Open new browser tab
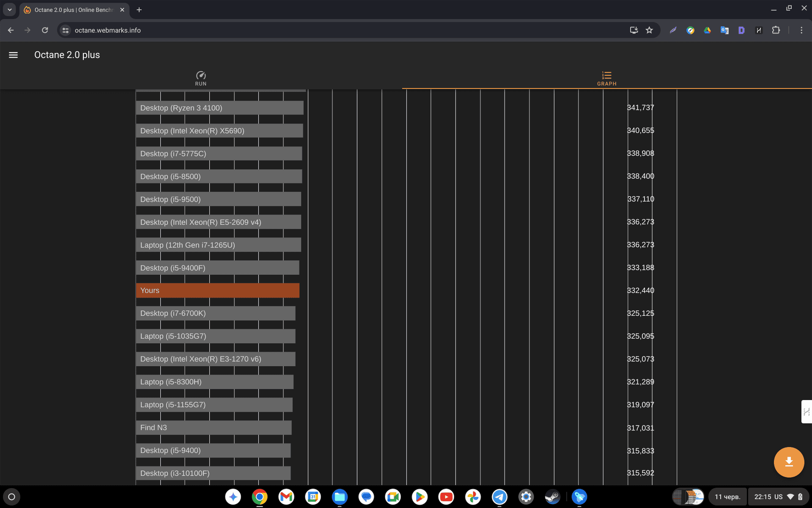Viewport: 812px width, 508px height. (x=139, y=10)
